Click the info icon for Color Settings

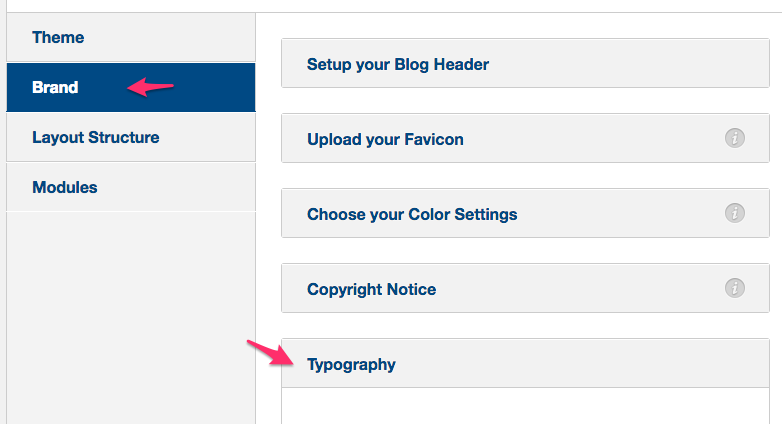[735, 213]
